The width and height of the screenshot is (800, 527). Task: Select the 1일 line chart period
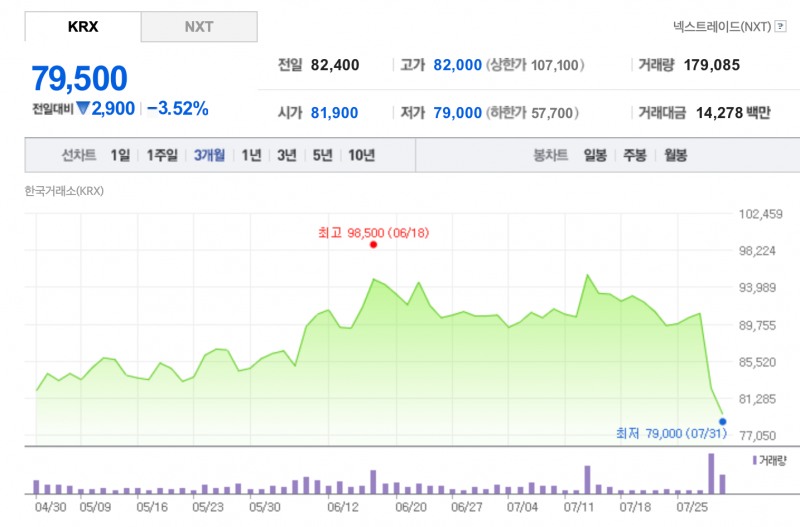tap(120, 155)
